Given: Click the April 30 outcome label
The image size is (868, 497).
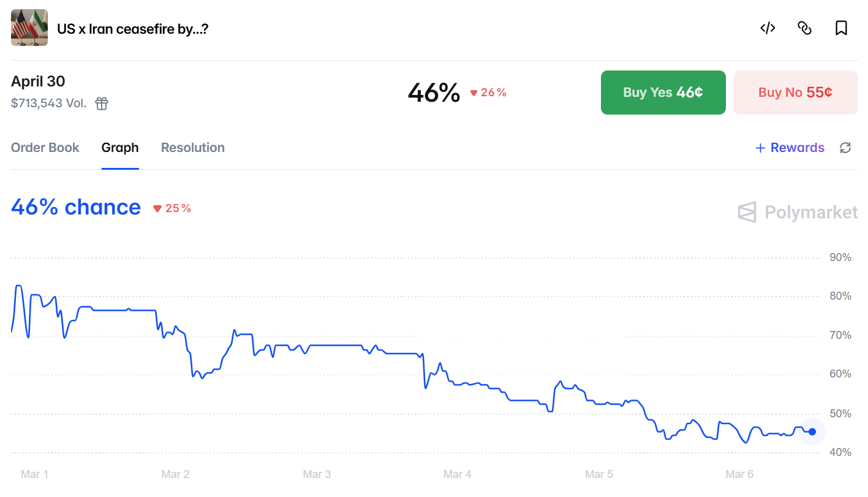Looking at the screenshot, I should point(38,81).
